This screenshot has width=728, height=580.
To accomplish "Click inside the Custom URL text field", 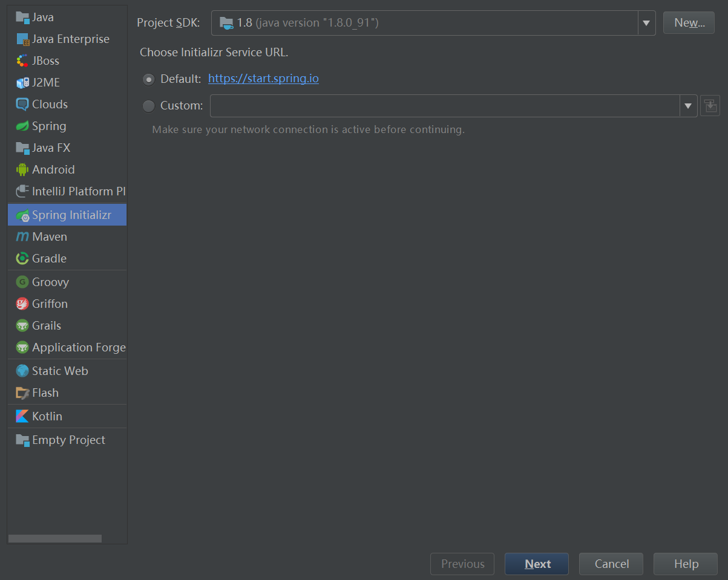I will 445,106.
